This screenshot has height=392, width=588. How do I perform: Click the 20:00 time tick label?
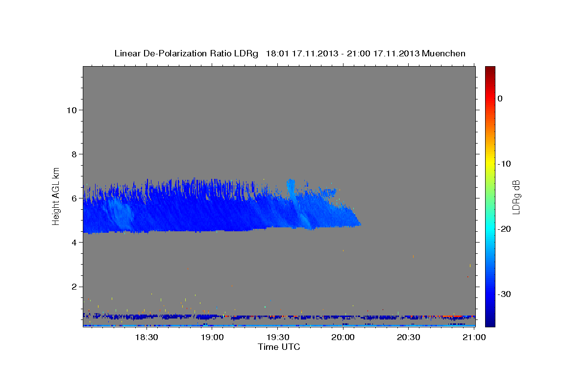[343, 337]
